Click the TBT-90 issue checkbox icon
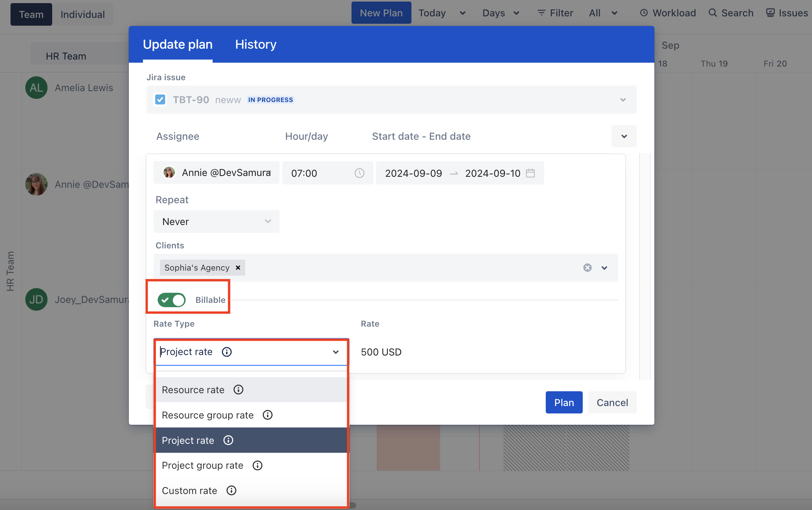 (x=160, y=100)
